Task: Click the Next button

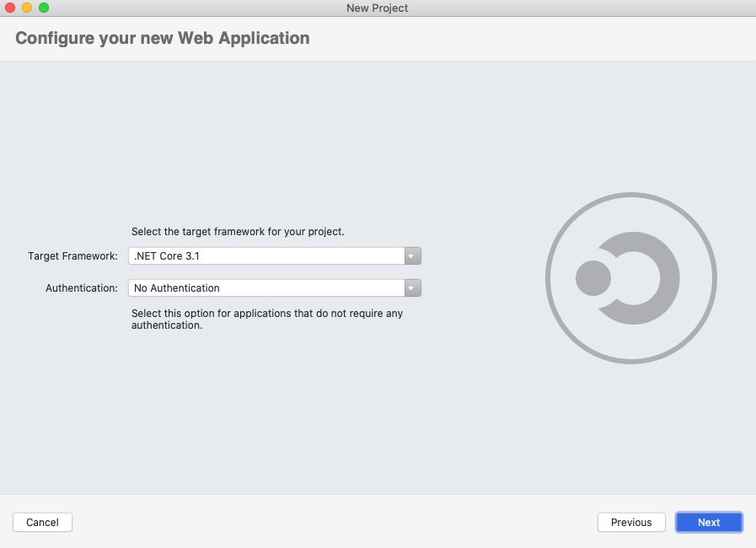Action: click(709, 522)
